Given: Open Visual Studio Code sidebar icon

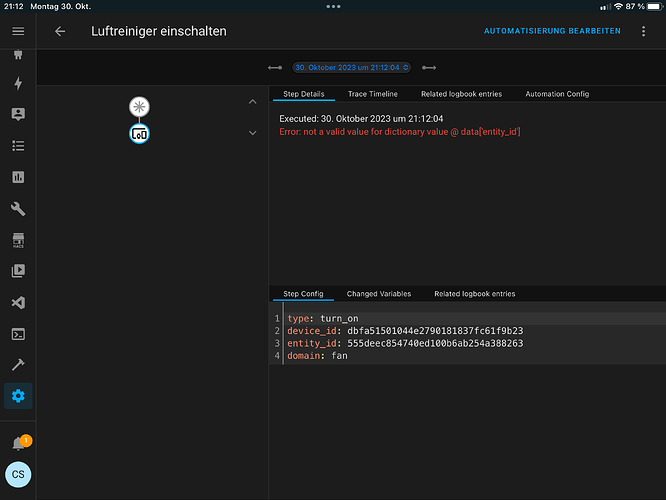Looking at the screenshot, I should coord(18,302).
